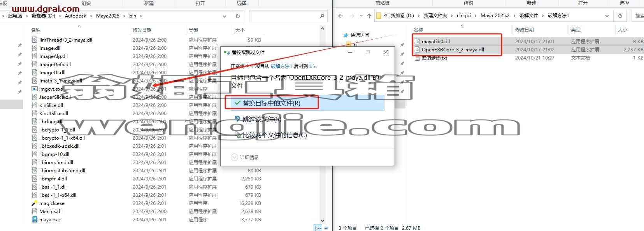Open the bin destination link in dialog
Image resolution: width=644 pixels, height=231 pixels.
click(313, 66)
